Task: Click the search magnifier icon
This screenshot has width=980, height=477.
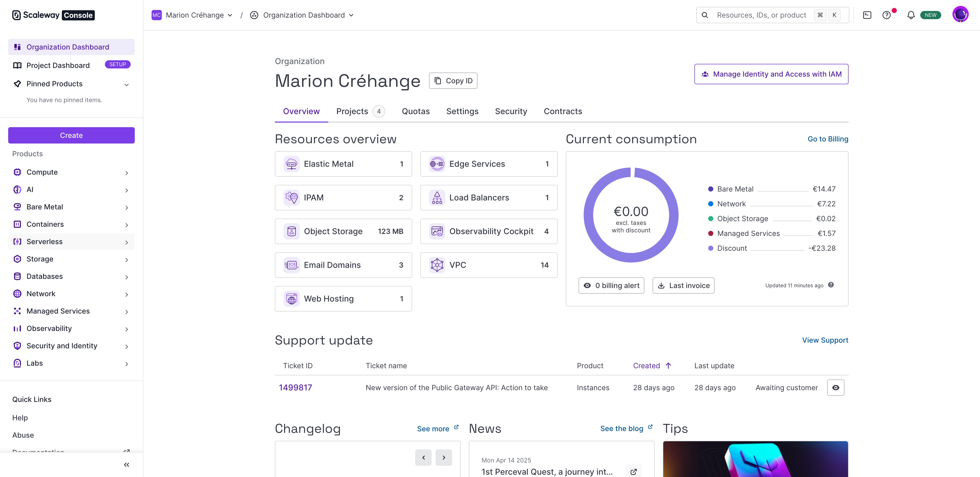Action: click(705, 15)
